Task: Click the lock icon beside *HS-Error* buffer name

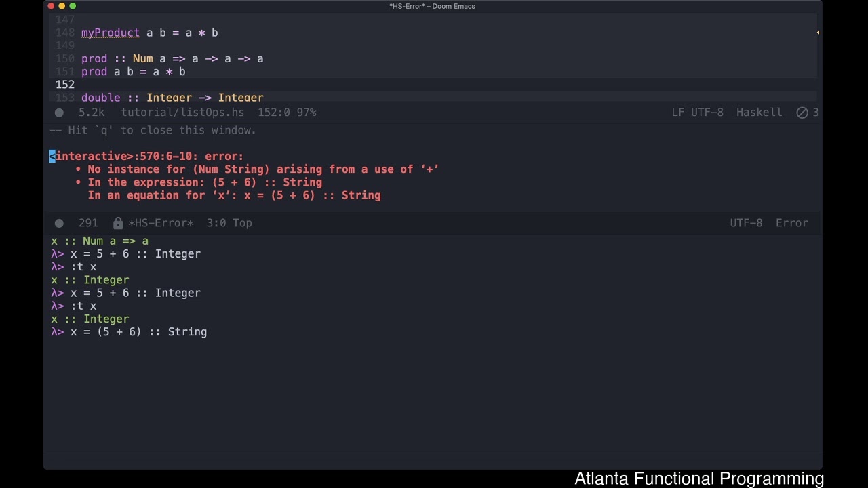Action: [x=118, y=223]
